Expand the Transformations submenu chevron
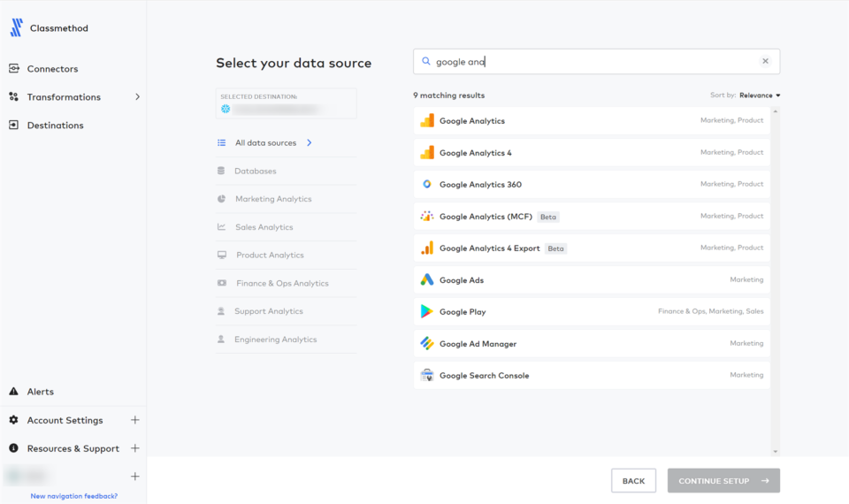Viewport: 849px width, 504px height. click(137, 97)
